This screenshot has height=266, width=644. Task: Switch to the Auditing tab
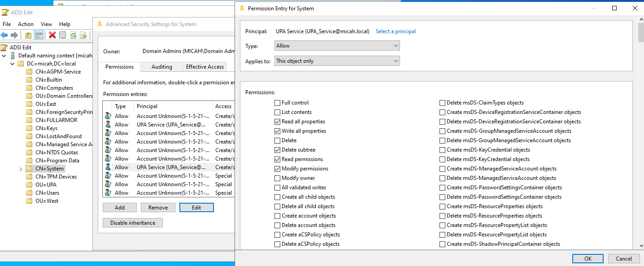[161, 67]
